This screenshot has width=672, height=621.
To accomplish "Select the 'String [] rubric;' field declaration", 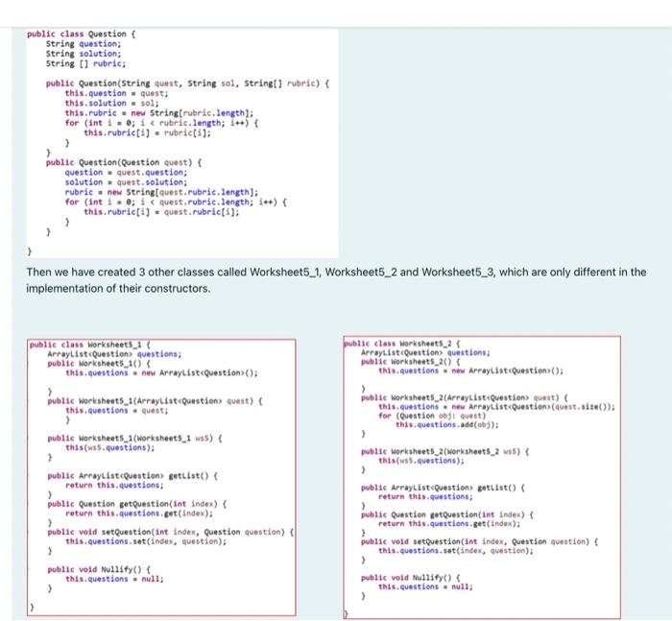I will pyautogui.click(x=85, y=63).
